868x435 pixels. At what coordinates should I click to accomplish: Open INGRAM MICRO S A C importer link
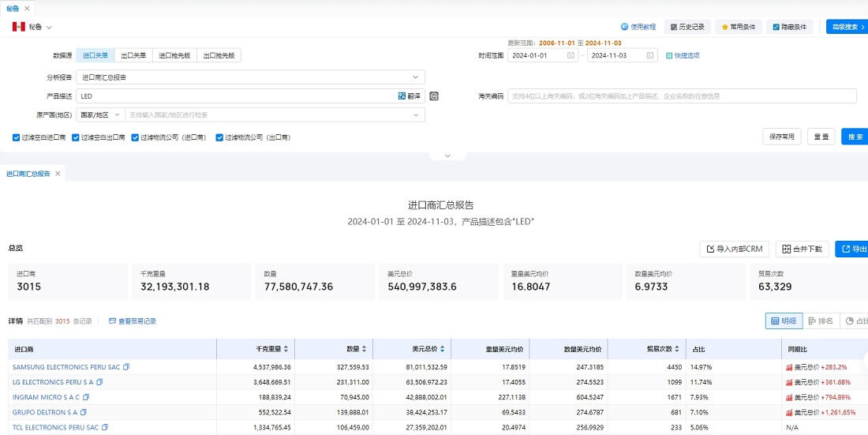[47, 397]
